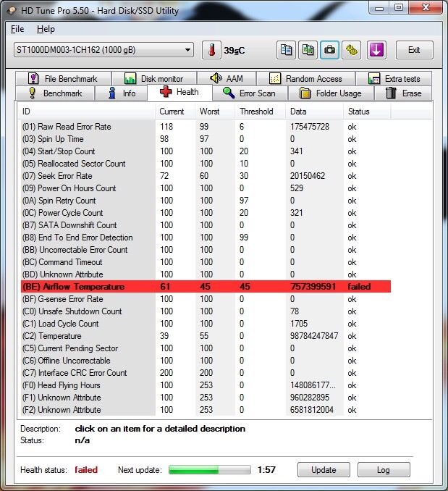The height and width of the screenshot is (491, 448).
Task: Select the (03) Spin Up Time row
Action: click(x=206, y=139)
